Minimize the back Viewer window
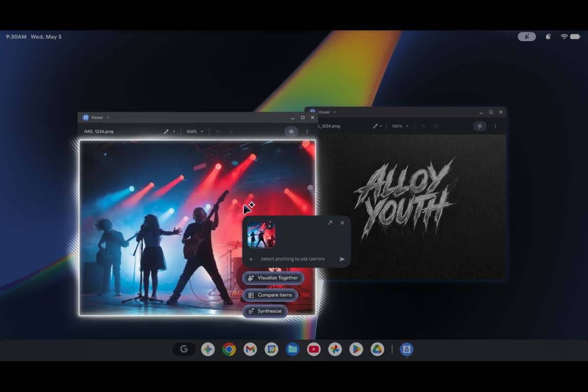588x392 pixels. click(481, 112)
